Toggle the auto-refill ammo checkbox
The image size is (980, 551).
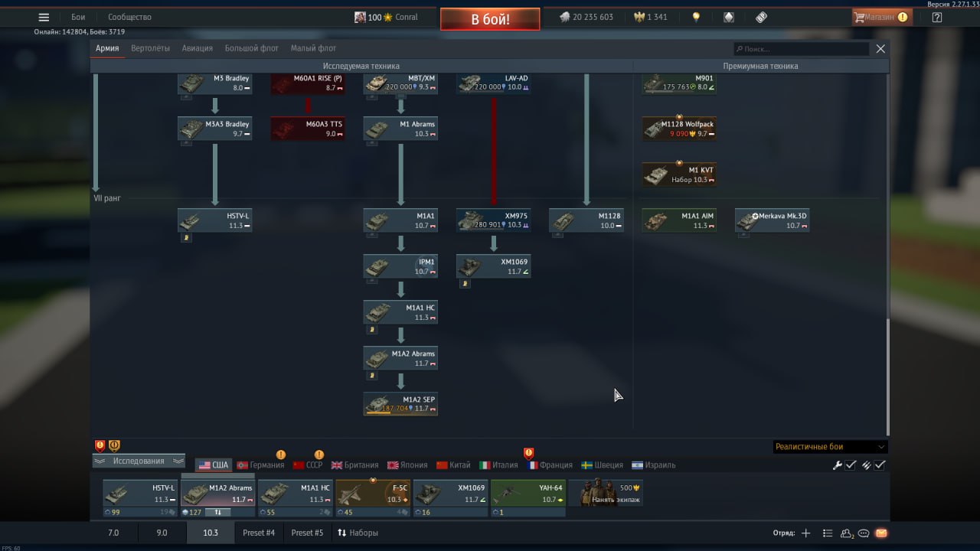click(x=880, y=465)
